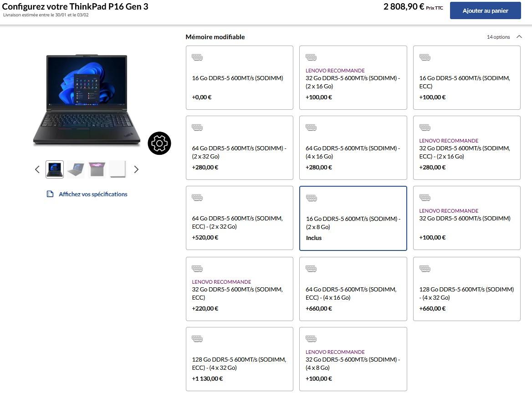Click the memory icon on the 128 Go (4 x 32 Go) card
This screenshot has width=532, height=393.
pos(425,268)
